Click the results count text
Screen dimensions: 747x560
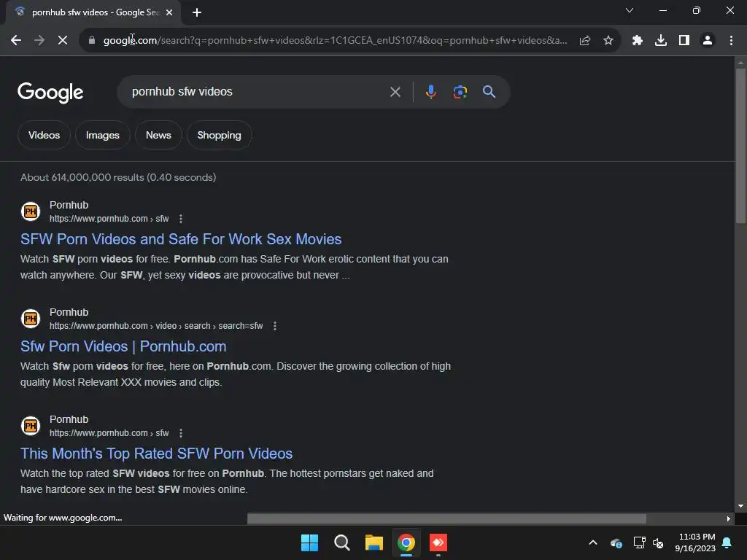click(x=118, y=178)
